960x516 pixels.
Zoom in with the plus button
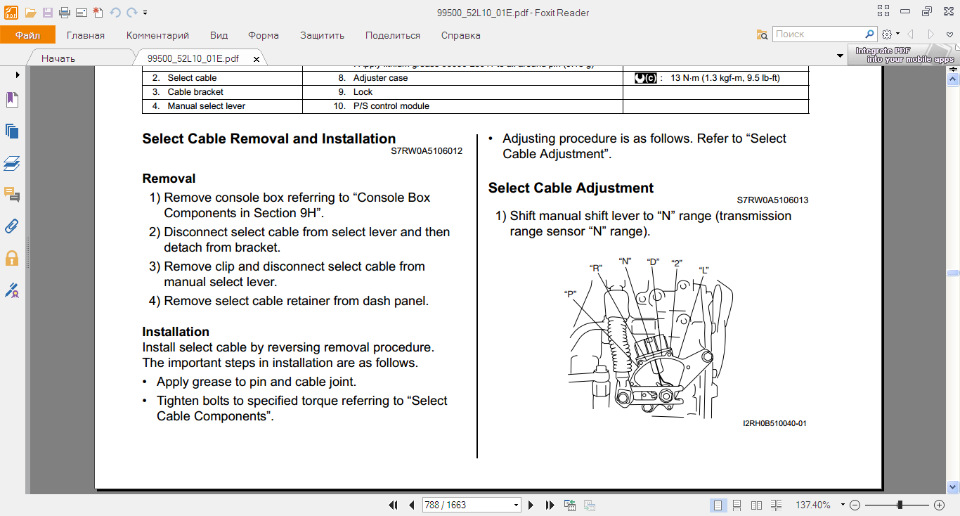[x=939, y=505]
